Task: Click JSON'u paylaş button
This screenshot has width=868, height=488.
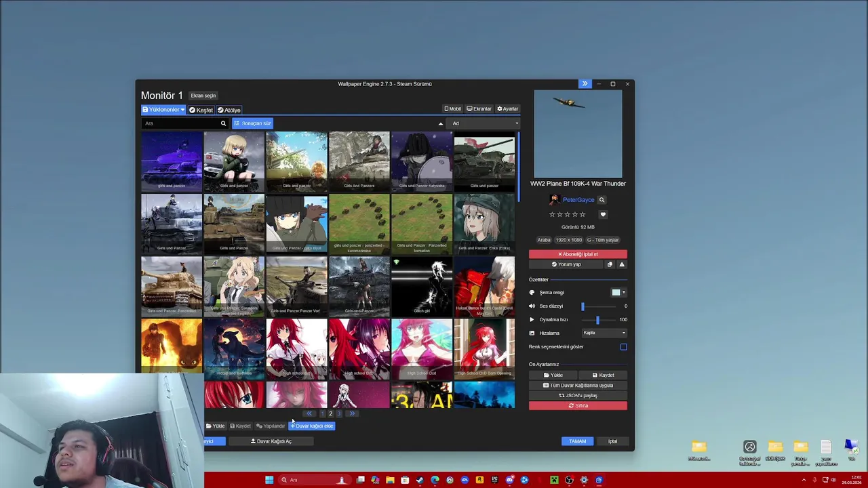Action: (x=578, y=395)
